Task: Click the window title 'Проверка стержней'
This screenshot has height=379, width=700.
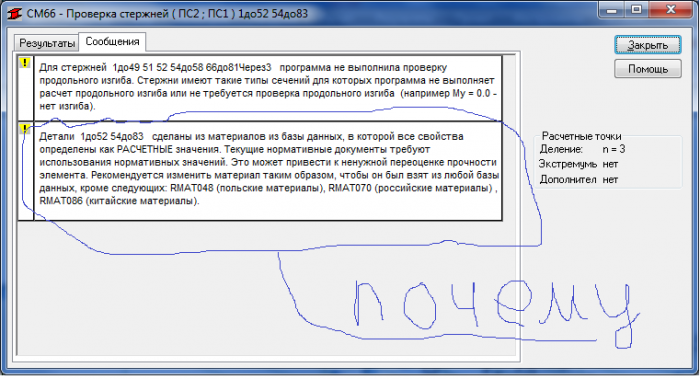Action: tap(118, 14)
